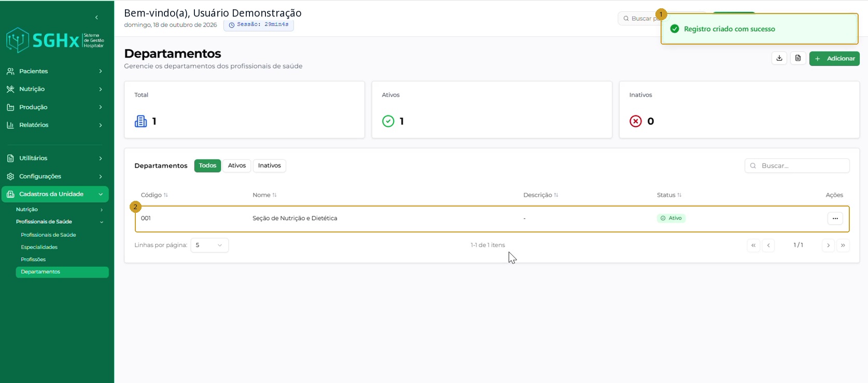Jump to the last page

(x=843, y=245)
